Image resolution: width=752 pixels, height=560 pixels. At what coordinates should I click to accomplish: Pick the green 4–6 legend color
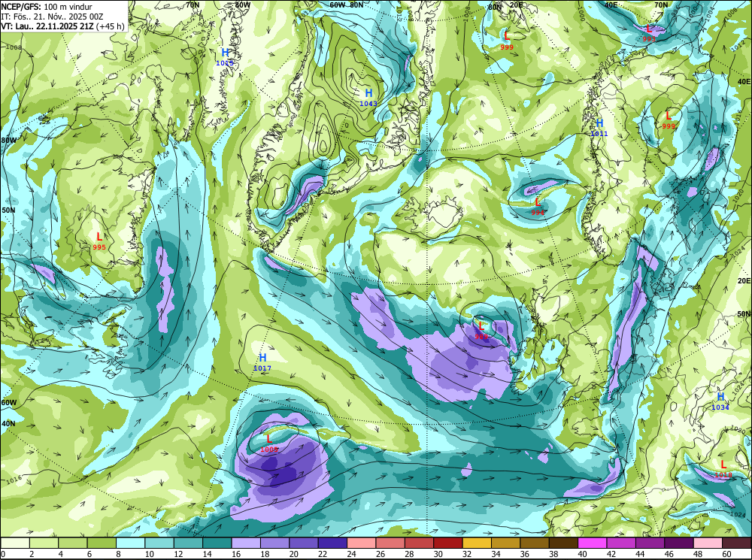73,543
